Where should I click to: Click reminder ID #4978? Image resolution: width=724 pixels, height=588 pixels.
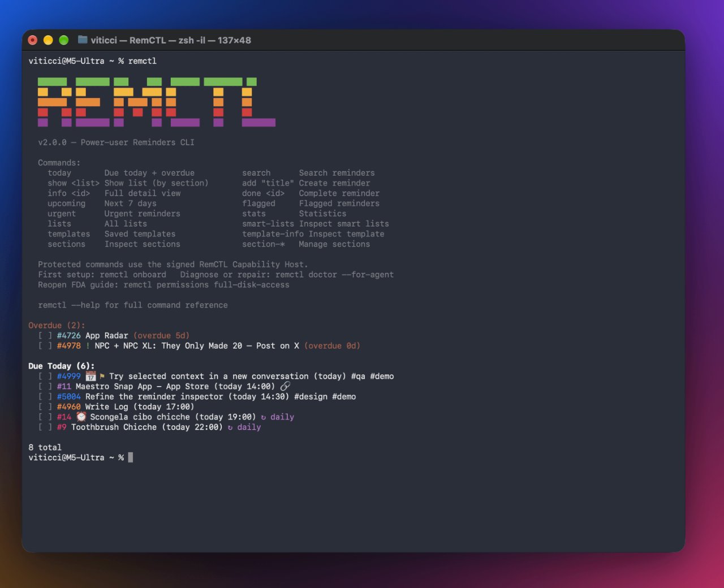(69, 346)
